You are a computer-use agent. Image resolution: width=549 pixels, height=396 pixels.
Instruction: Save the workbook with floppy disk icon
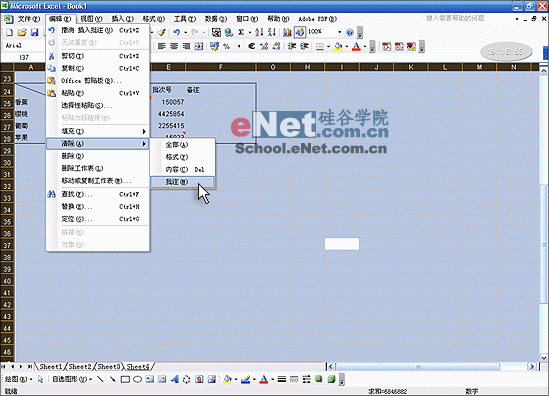click(x=34, y=33)
